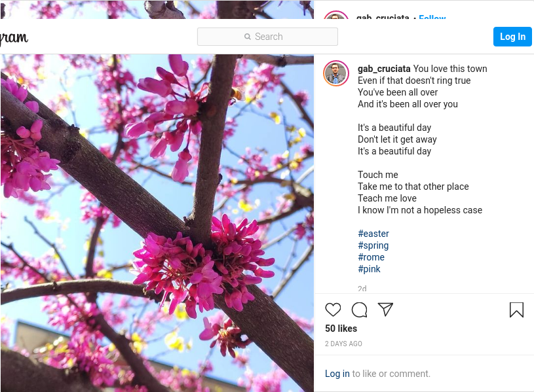This screenshot has width=534, height=392.
Task: Follow gab_cruciata from the post header
Action: pyautogui.click(x=432, y=16)
